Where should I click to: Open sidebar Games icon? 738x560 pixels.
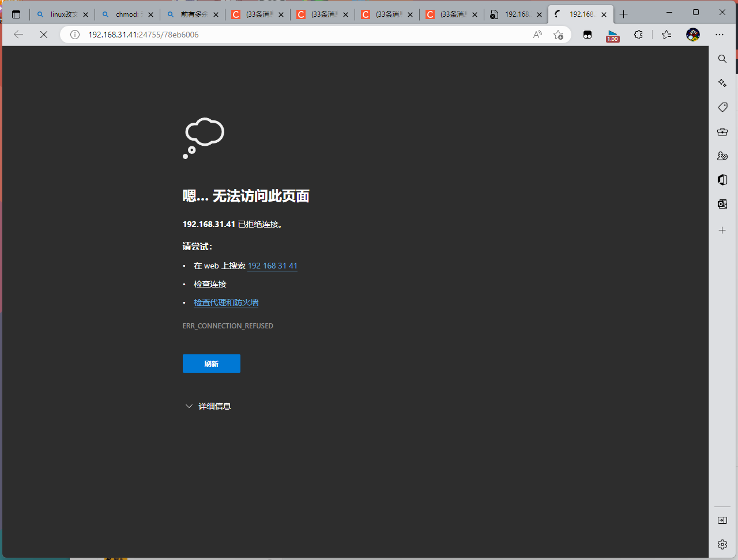pyautogui.click(x=722, y=156)
